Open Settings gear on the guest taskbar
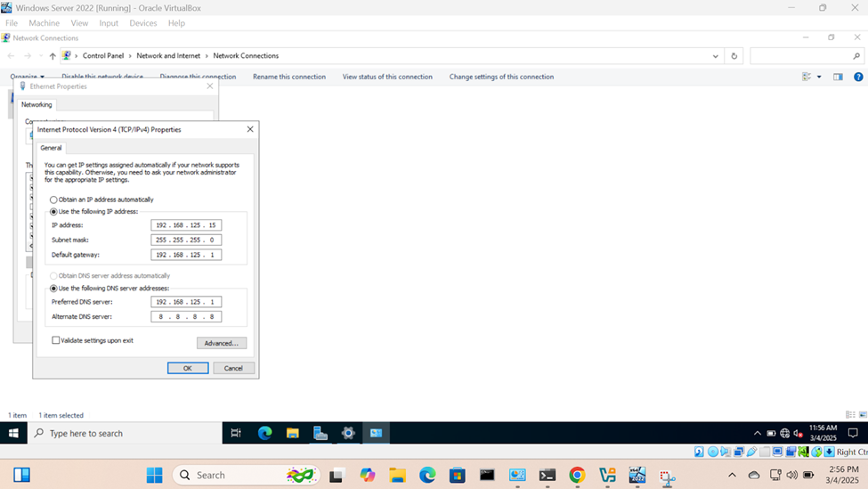868x489 pixels. tap(347, 433)
